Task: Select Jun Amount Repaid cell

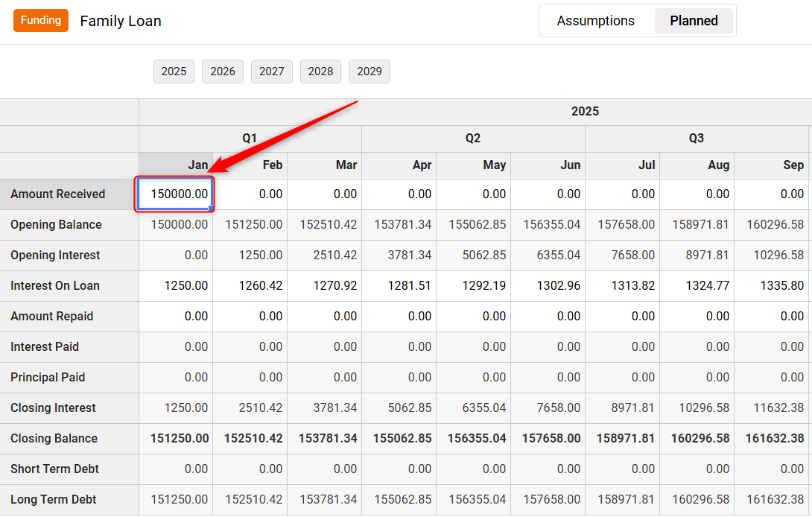Action: coord(548,317)
